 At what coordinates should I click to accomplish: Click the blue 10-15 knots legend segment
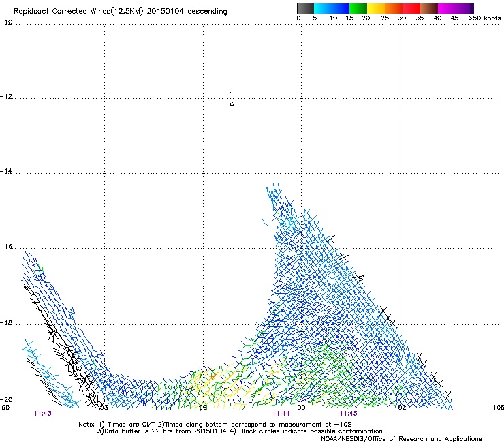341,8
